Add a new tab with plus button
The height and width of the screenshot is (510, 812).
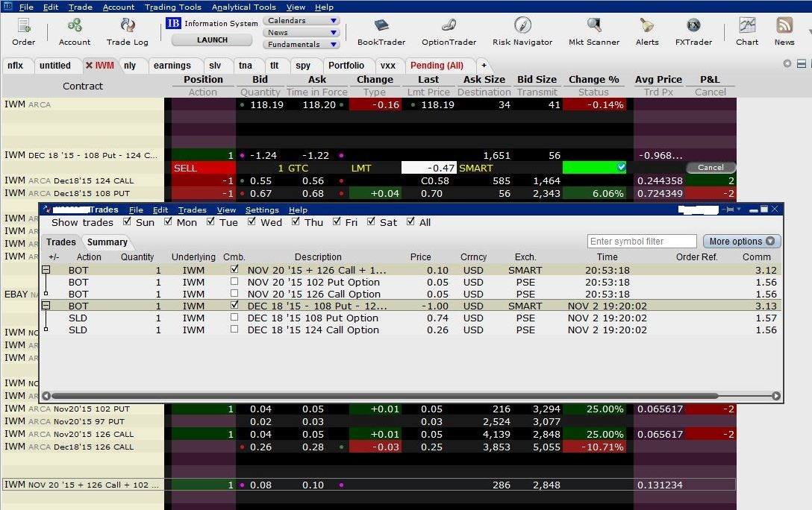(484, 65)
